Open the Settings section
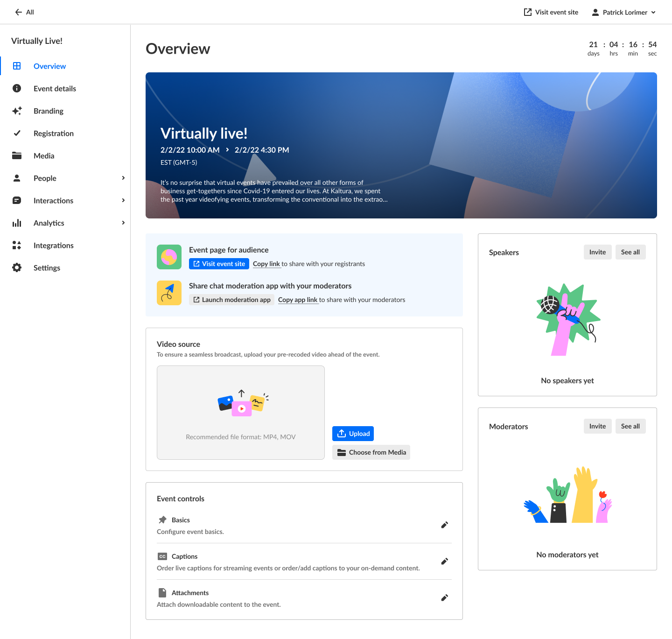Image resolution: width=672 pixels, height=639 pixels. (65, 267)
